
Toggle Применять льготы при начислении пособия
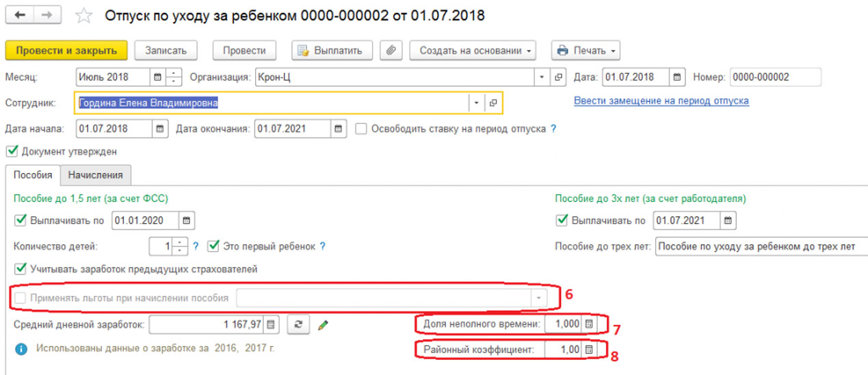click(20, 298)
